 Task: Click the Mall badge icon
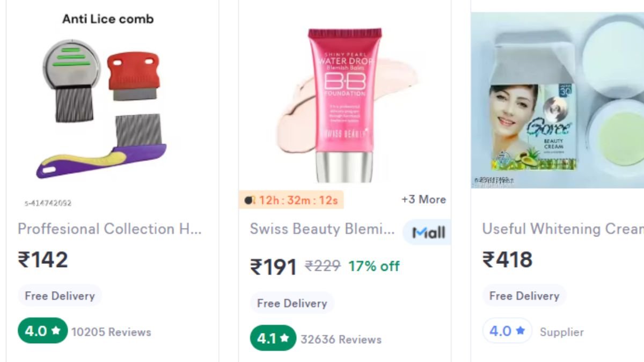tap(428, 232)
